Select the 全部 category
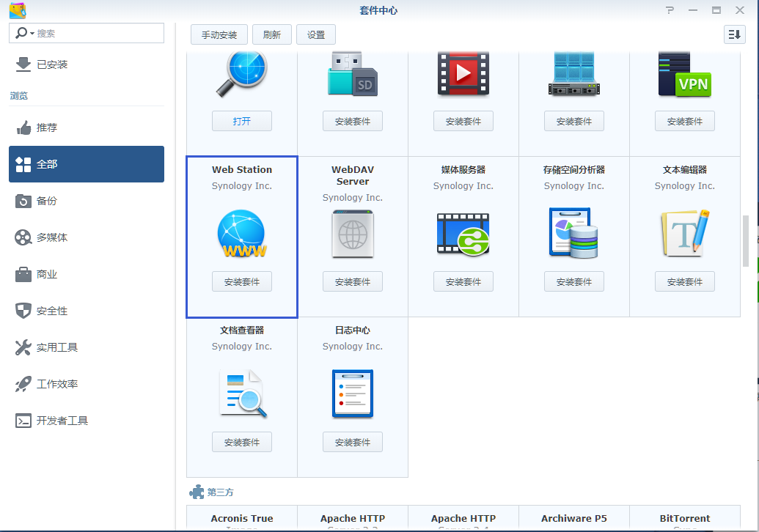The image size is (759, 532). pyautogui.click(x=87, y=164)
